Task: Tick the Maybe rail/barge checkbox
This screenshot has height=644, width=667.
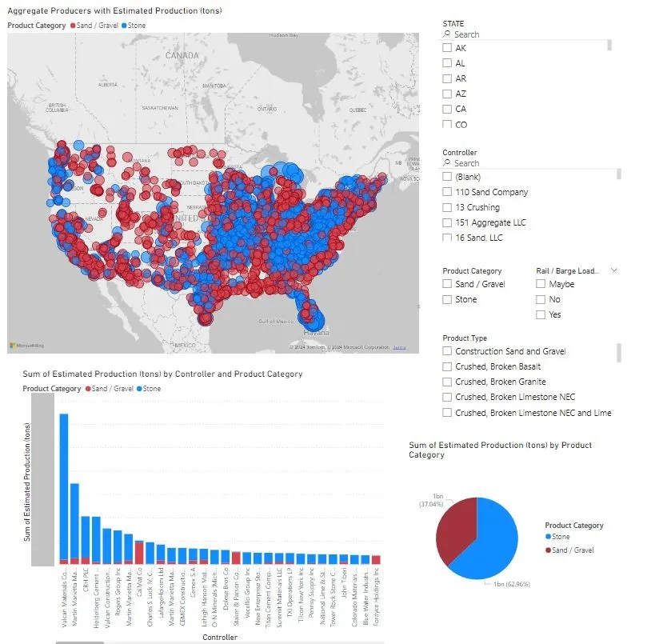Action: click(x=541, y=284)
